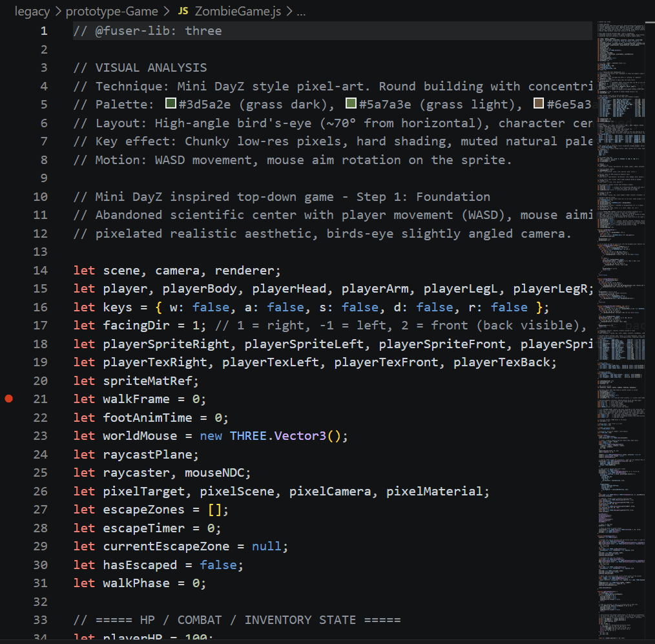Click 'playerSpriteRight' variable name

click(x=166, y=344)
